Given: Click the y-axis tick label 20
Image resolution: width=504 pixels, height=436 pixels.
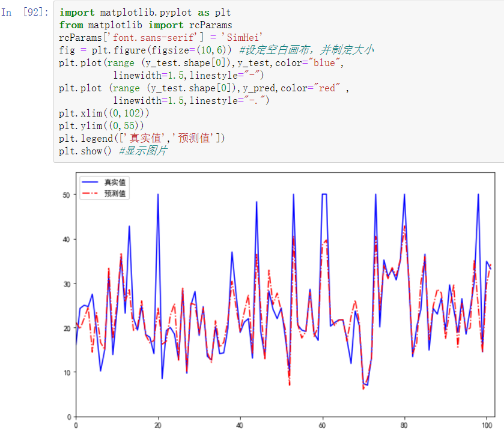Looking at the screenshot, I should tap(66, 329).
